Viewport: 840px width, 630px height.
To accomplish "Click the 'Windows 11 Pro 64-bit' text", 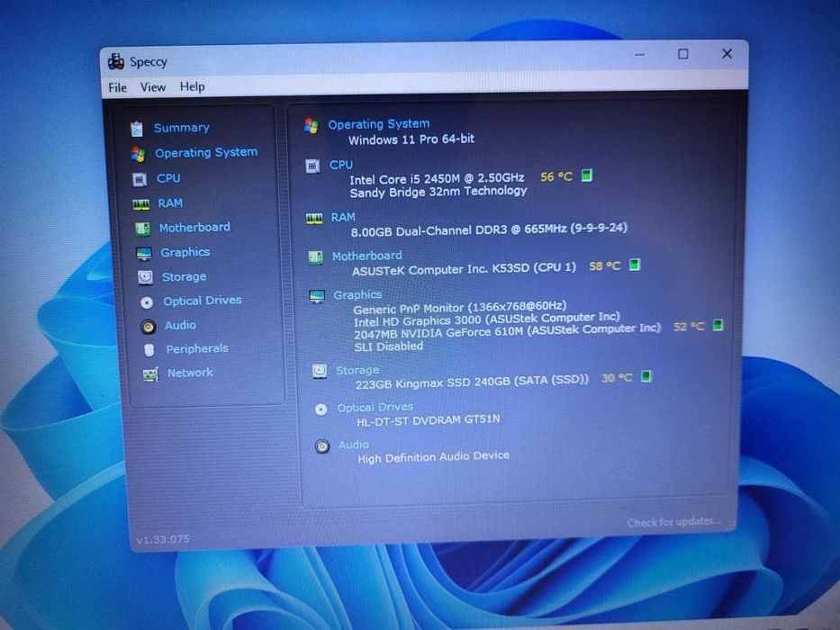I will click(x=411, y=139).
